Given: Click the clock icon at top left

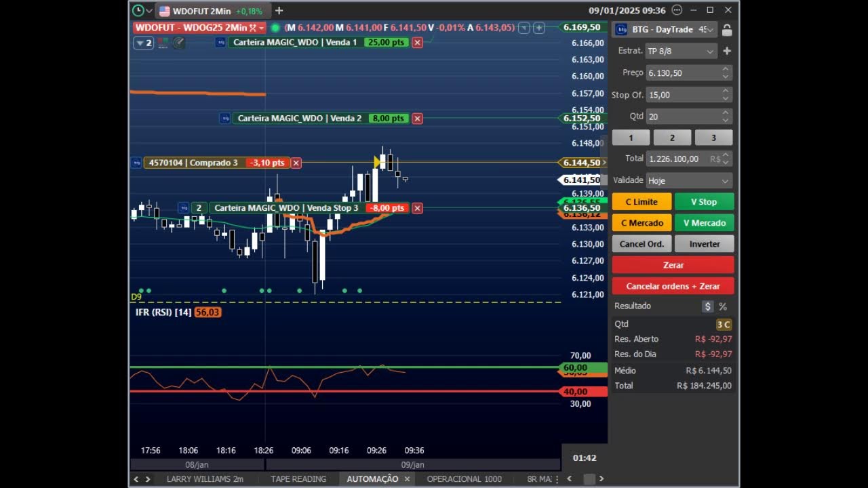Looking at the screenshot, I should 138,11.
